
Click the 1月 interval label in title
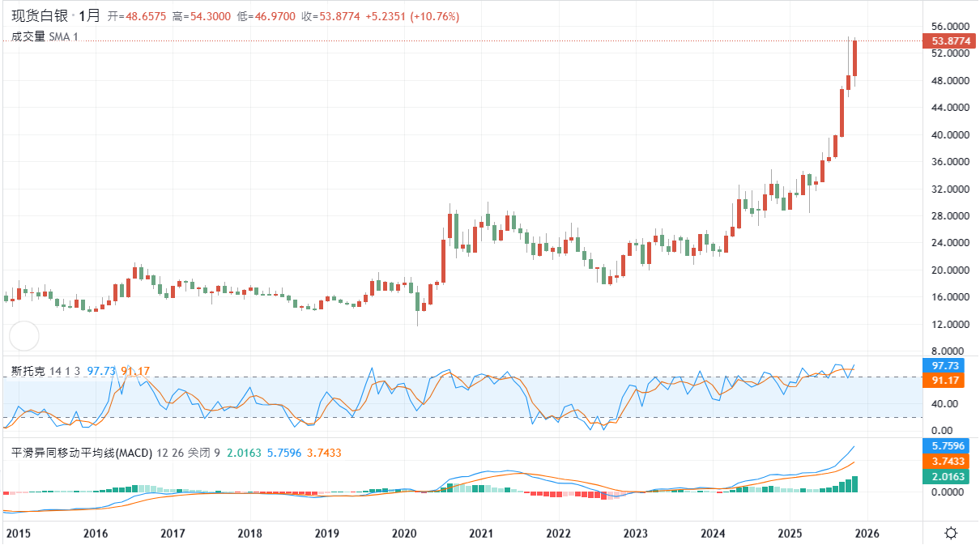[89, 15]
